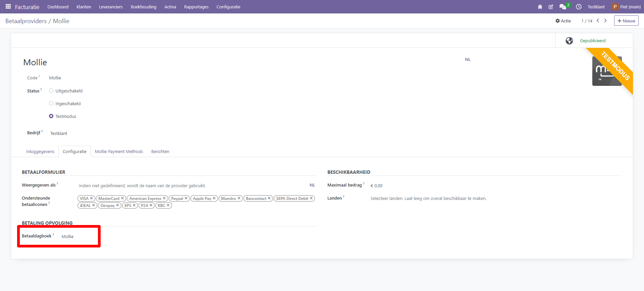Open the Actie dropdown menu
The image size is (644, 291).
click(x=563, y=21)
